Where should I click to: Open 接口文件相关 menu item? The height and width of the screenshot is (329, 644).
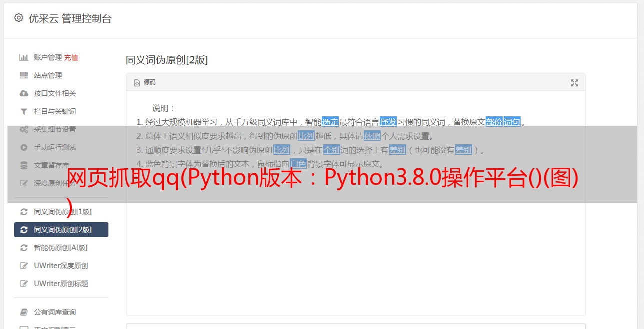point(55,93)
